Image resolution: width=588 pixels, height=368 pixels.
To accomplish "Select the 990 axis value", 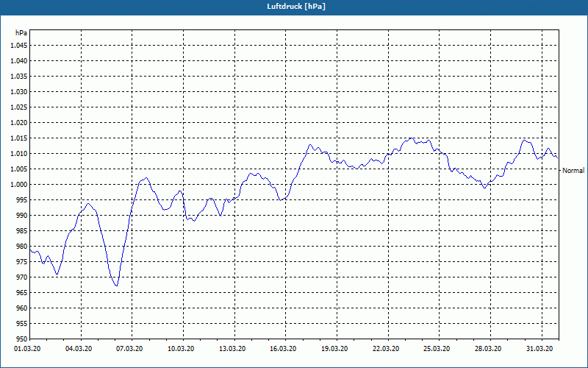I will (x=22, y=215).
